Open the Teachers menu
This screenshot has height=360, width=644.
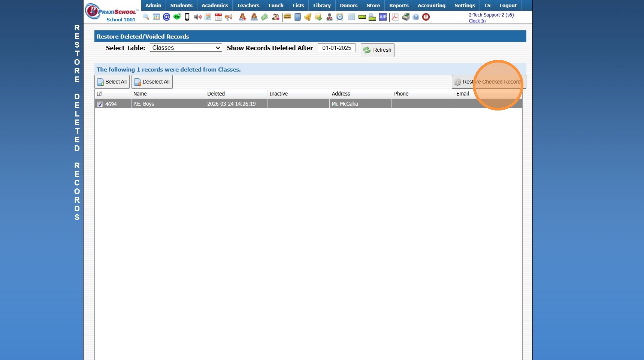[248, 5]
